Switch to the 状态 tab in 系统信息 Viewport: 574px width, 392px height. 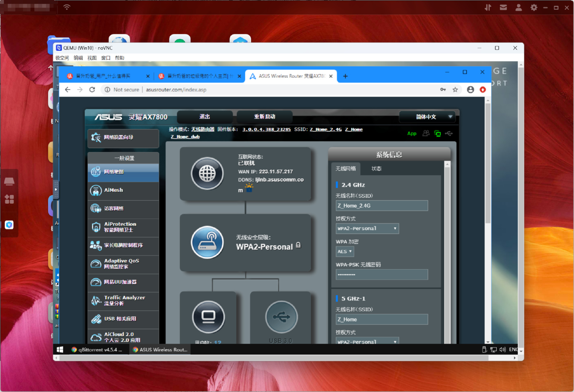(x=376, y=168)
